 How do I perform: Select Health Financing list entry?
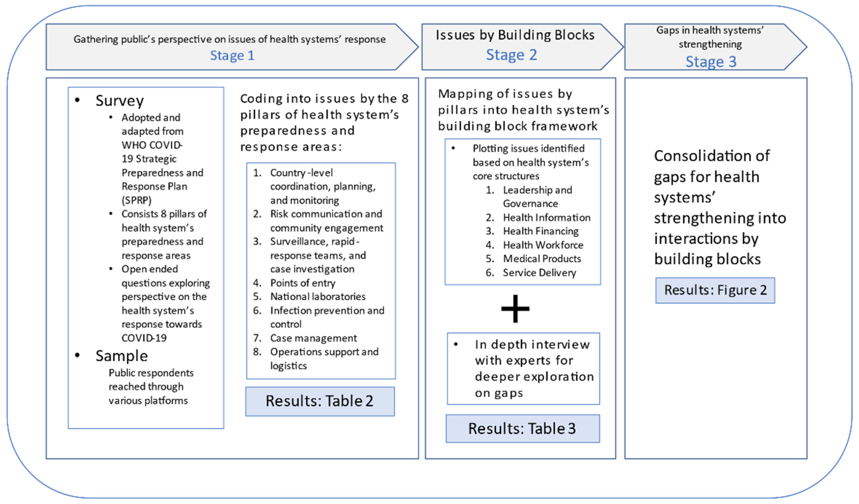point(541,231)
